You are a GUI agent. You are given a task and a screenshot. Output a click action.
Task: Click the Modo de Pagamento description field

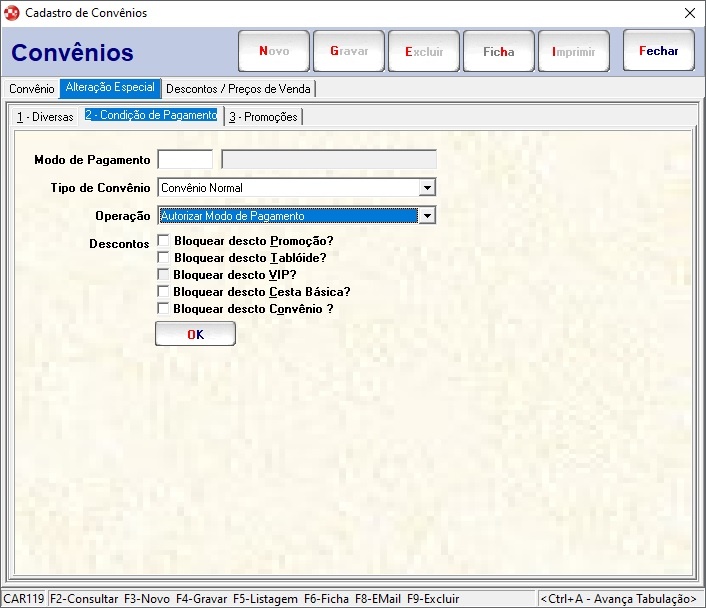click(x=329, y=160)
